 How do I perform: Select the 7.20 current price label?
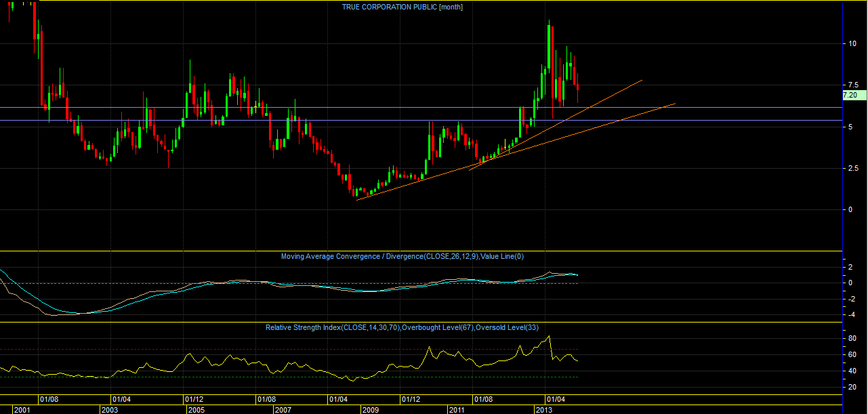pyautogui.click(x=850, y=96)
